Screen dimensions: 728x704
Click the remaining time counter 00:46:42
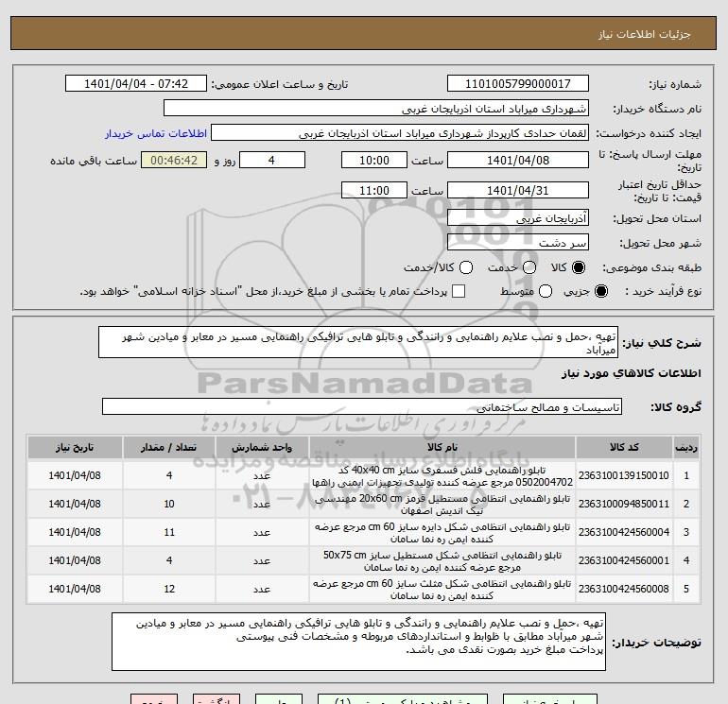pos(174,161)
